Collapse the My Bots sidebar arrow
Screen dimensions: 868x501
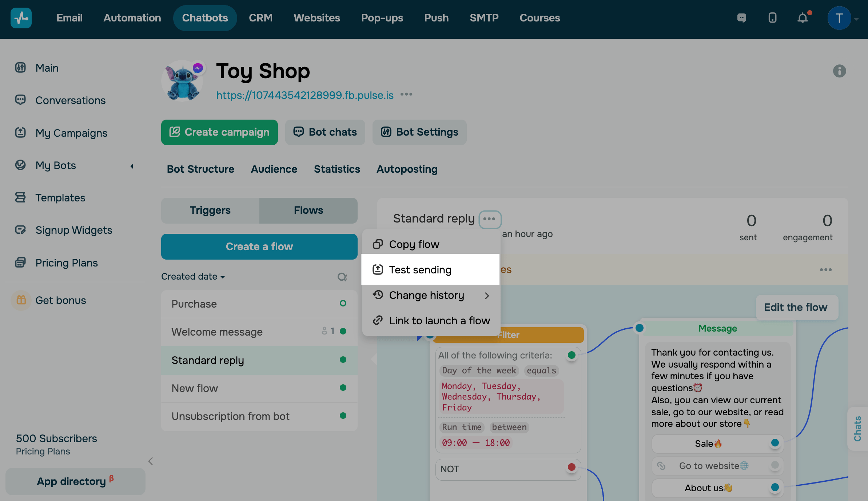(x=132, y=166)
